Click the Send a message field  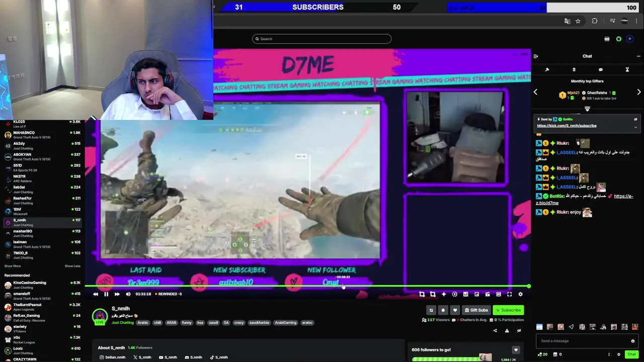point(584,341)
